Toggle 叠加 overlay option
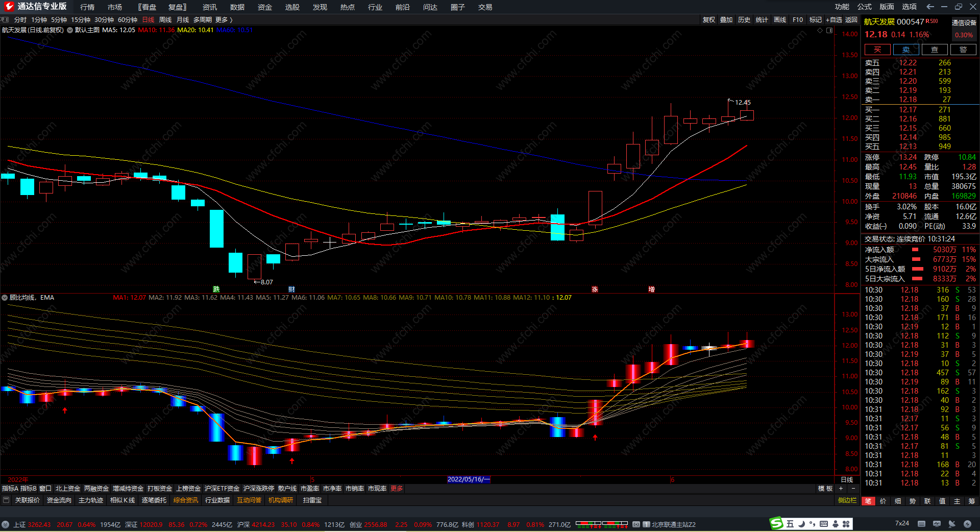The image size is (980, 532). (x=726, y=19)
